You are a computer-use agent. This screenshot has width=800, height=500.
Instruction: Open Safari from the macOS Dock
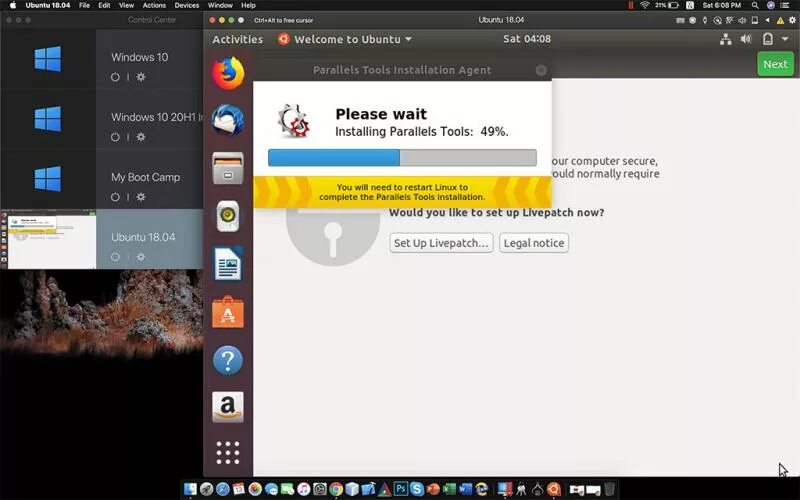[x=222, y=489]
